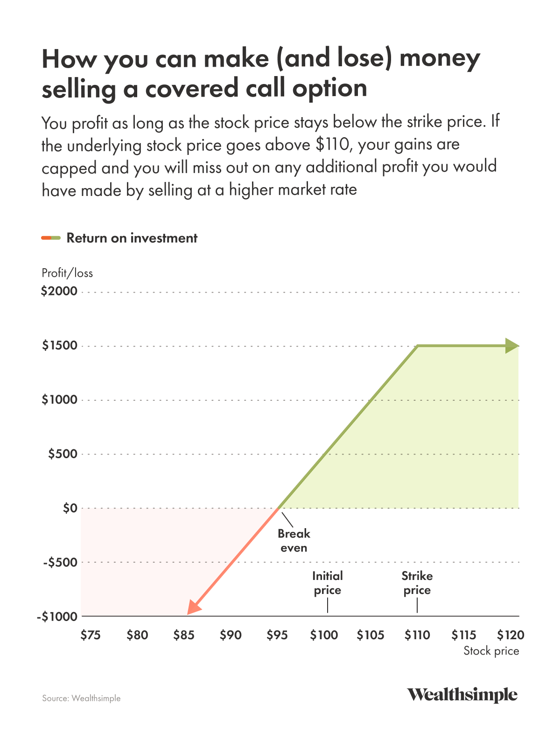Select the "Initial price" marker label
Image resolution: width=560 pixels, height=747 pixels.
(327, 583)
